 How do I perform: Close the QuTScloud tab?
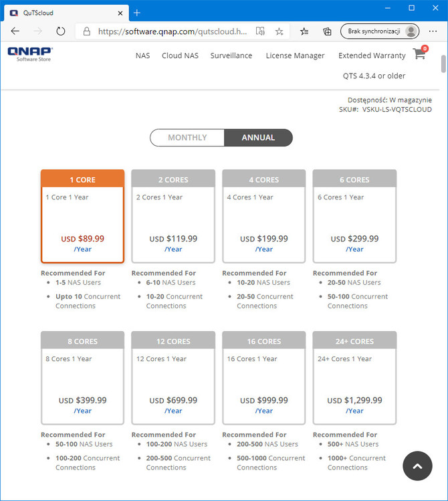(120, 13)
